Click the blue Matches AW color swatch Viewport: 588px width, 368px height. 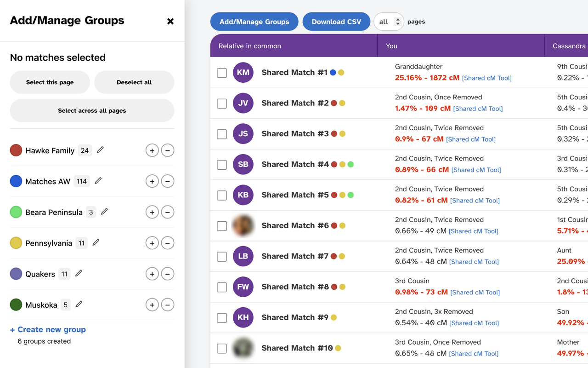pos(16,181)
